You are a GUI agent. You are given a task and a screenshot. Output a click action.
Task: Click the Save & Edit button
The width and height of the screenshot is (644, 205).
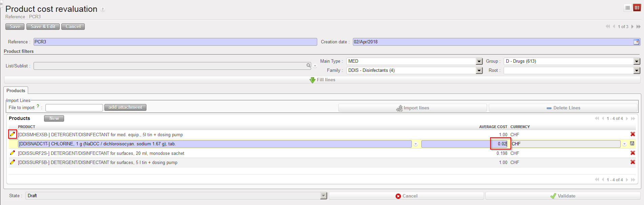click(43, 26)
